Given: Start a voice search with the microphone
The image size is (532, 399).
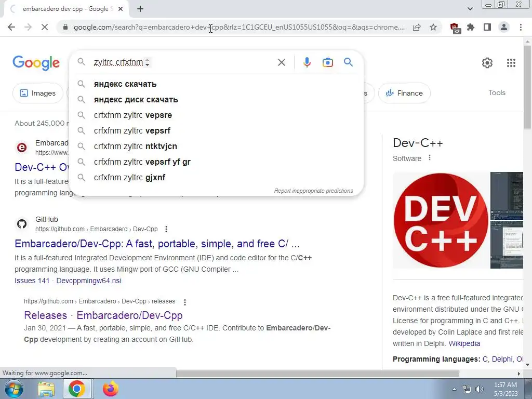Looking at the screenshot, I should tap(307, 62).
